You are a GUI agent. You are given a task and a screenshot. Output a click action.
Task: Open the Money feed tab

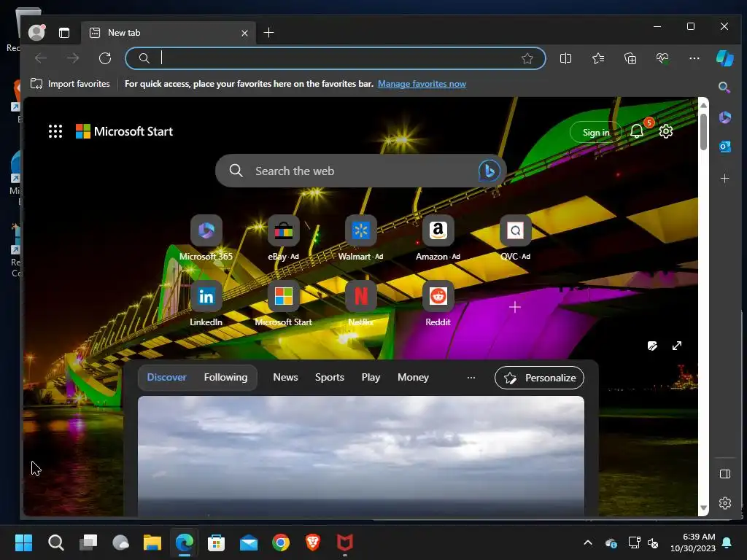point(413,377)
